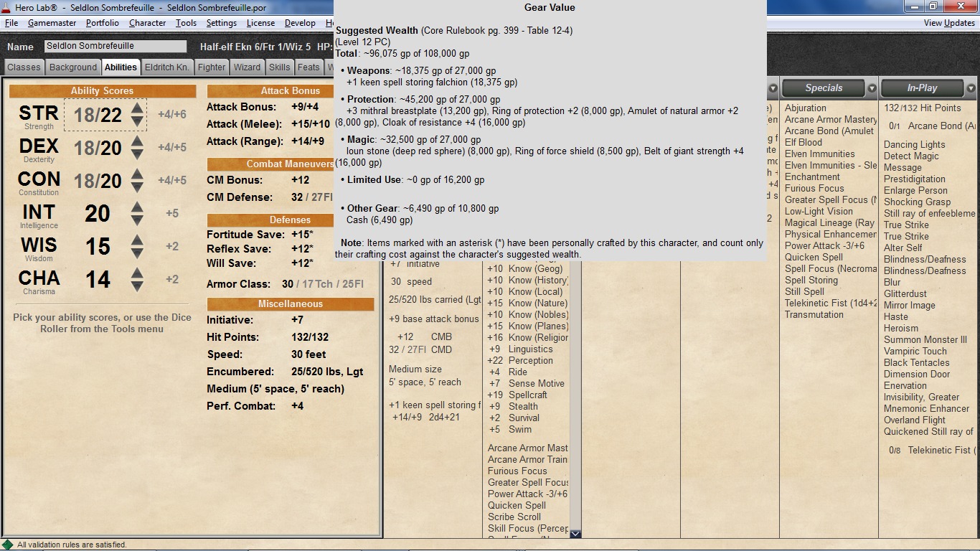Screen dimensions: 980x551
Task: Open the Portfolio menu
Action: click(103, 23)
